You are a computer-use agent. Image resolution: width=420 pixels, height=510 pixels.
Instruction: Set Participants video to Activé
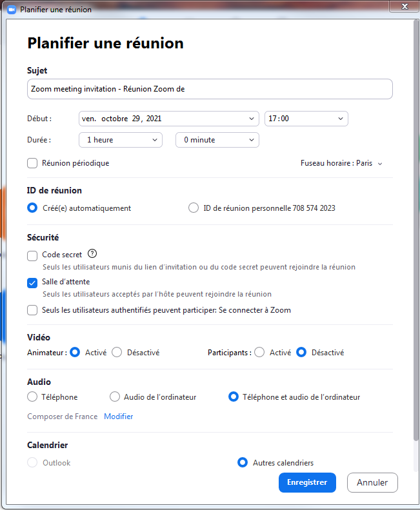pyautogui.click(x=259, y=353)
